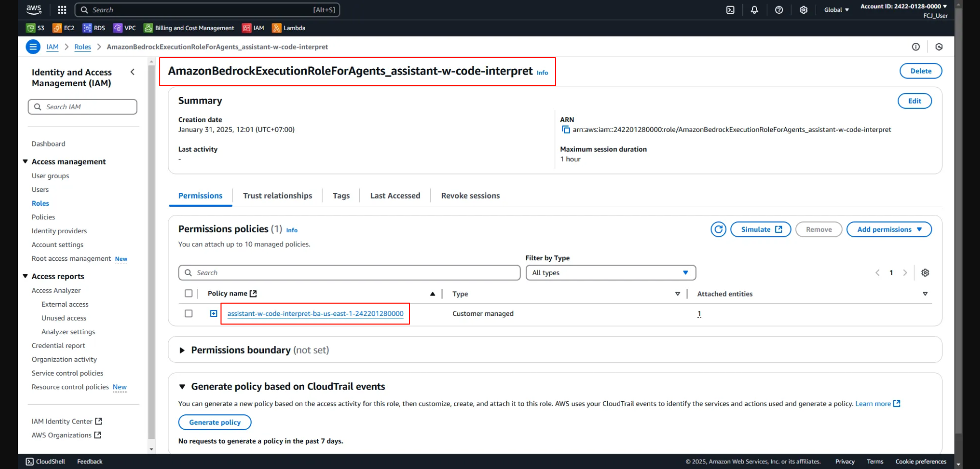Switch to Last Accessed tab
The height and width of the screenshot is (469, 980).
point(395,196)
